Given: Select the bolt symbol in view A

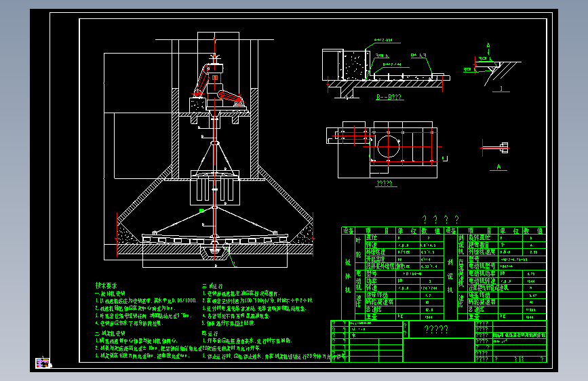Looking at the screenshot, I should pyautogui.click(x=498, y=147).
